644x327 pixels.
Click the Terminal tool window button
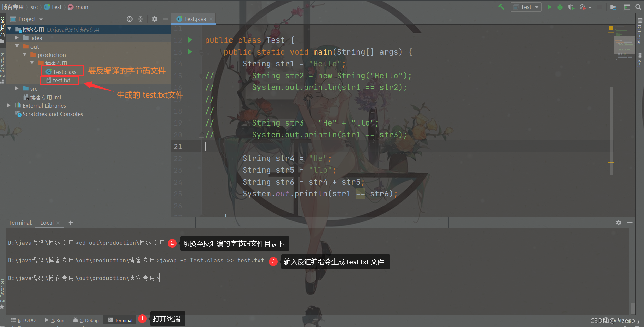(120, 320)
